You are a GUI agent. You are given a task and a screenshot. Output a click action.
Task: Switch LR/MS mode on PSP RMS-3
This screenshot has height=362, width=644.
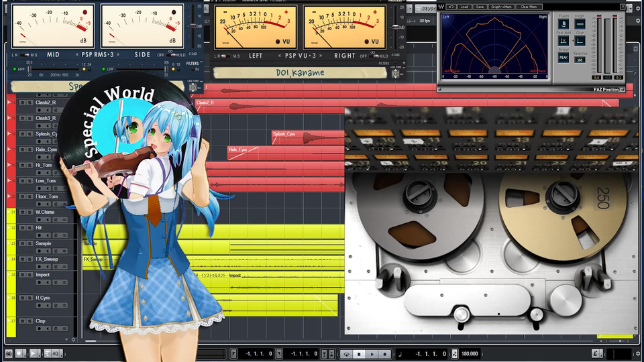(25, 55)
